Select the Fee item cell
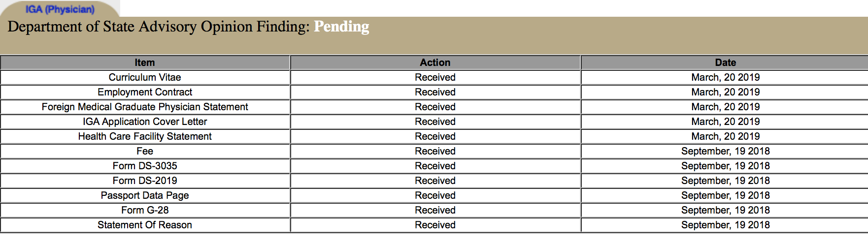This screenshot has height=246, width=868. [145, 151]
